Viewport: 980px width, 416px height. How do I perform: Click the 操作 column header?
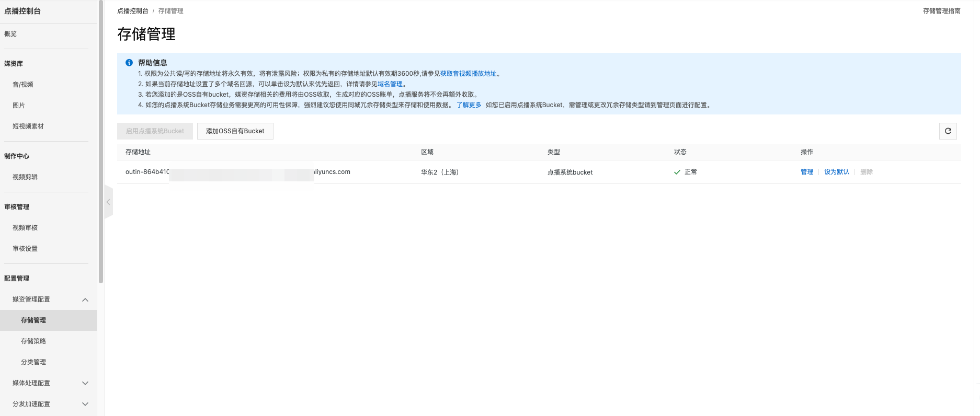(x=807, y=152)
